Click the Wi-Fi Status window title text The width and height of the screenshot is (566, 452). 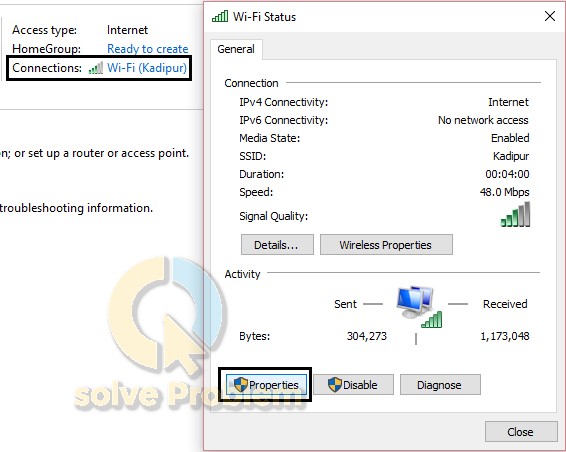coord(265,17)
